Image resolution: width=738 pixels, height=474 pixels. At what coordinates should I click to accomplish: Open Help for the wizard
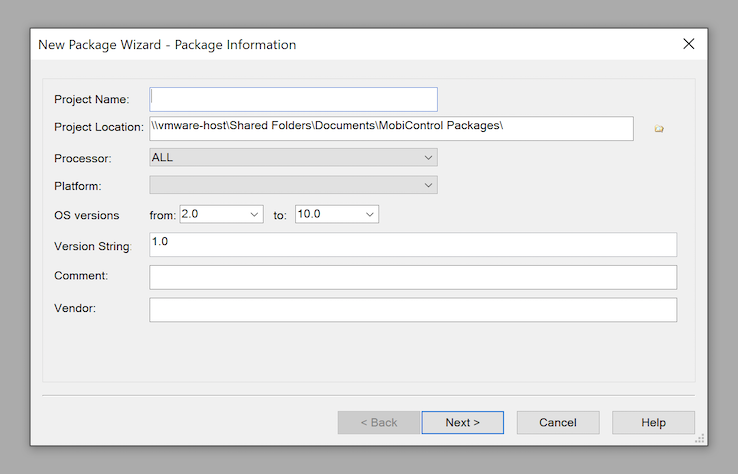pyautogui.click(x=653, y=423)
